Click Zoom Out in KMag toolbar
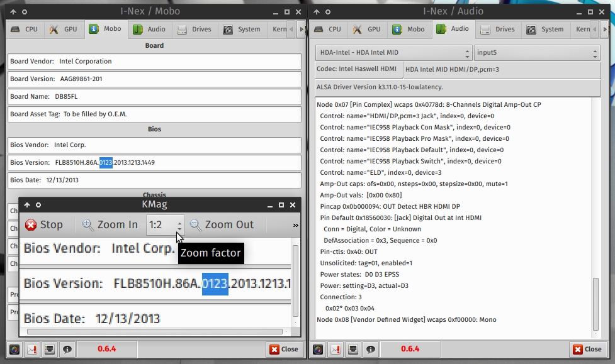 pyautogui.click(x=222, y=225)
